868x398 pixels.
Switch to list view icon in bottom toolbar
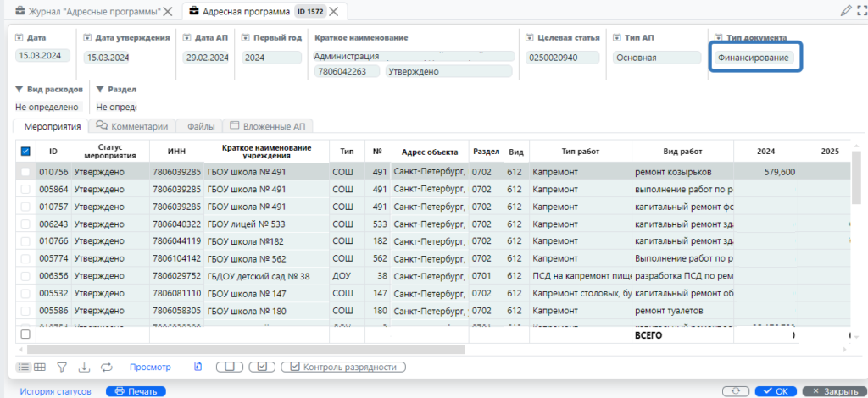click(23, 368)
